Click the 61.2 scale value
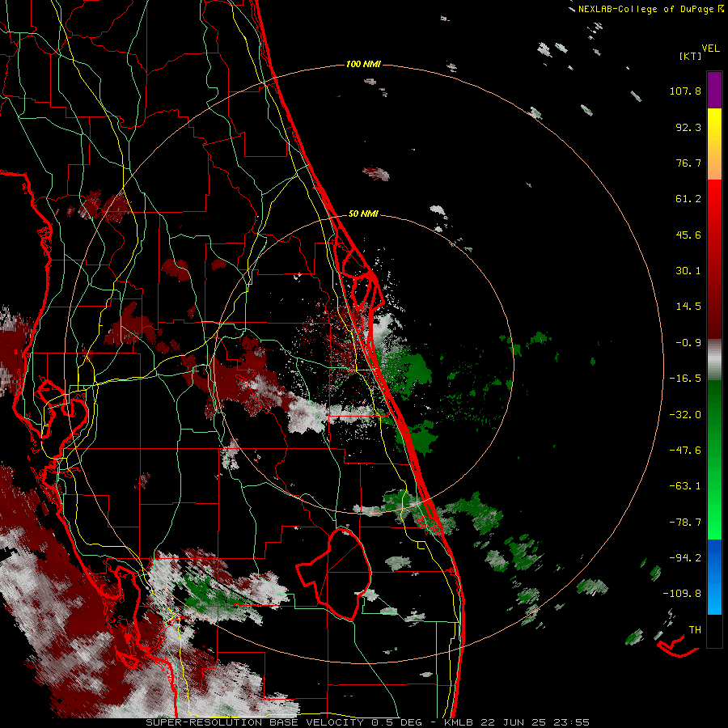 (688, 199)
